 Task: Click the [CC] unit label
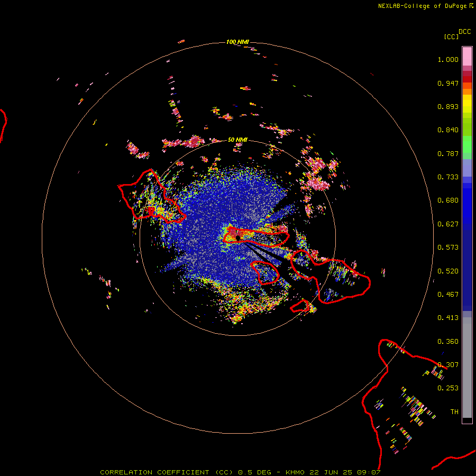pyautogui.click(x=451, y=36)
